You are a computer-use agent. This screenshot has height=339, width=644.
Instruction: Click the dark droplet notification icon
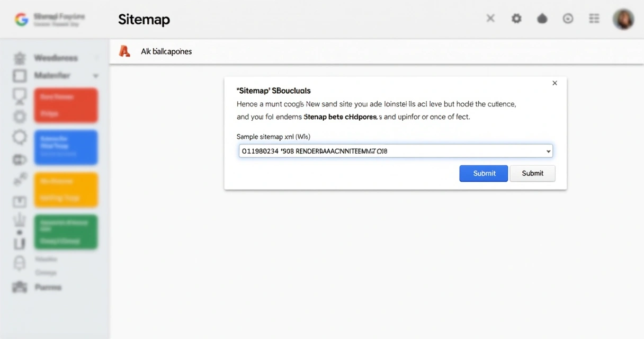[542, 18]
